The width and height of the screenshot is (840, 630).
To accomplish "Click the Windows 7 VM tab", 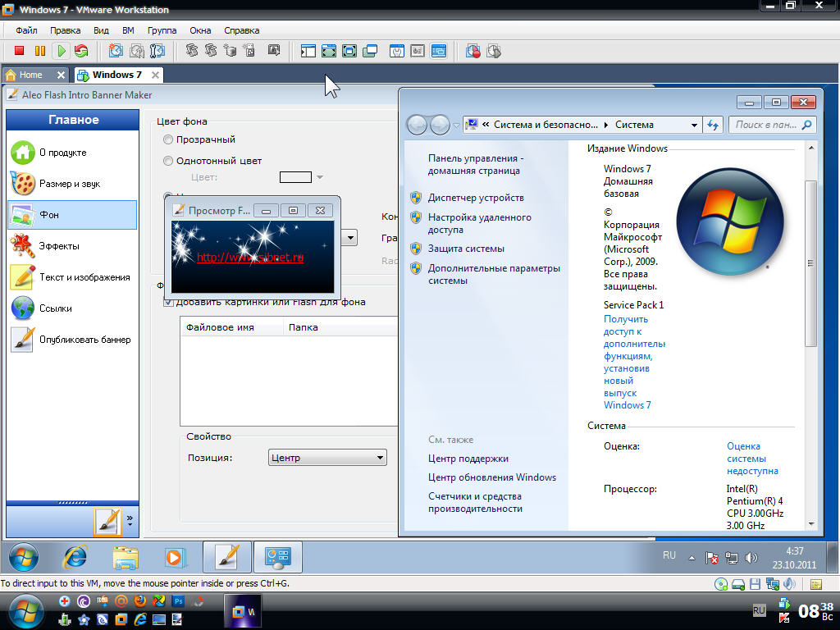I will pyautogui.click(x=118, y=75).
